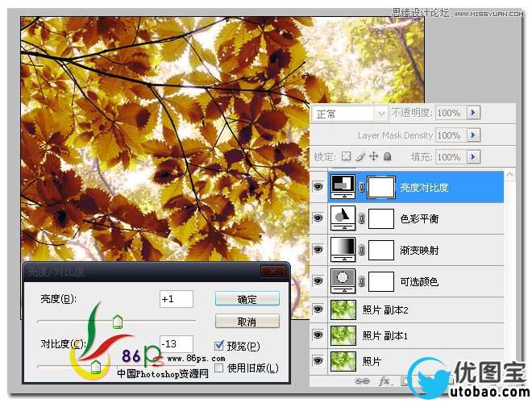Click the lock position move icon
Viewport: 532px width, 403px height.
pos(373,156)
